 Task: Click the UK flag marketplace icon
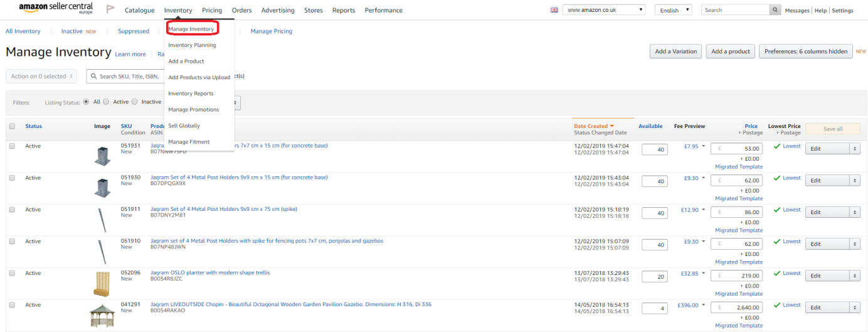[554, 10]
